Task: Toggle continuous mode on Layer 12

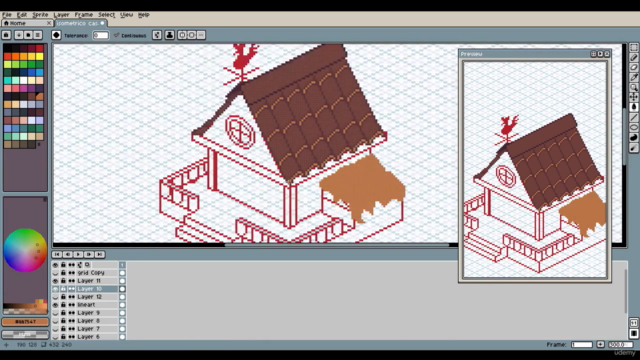Action: point(72,297)
